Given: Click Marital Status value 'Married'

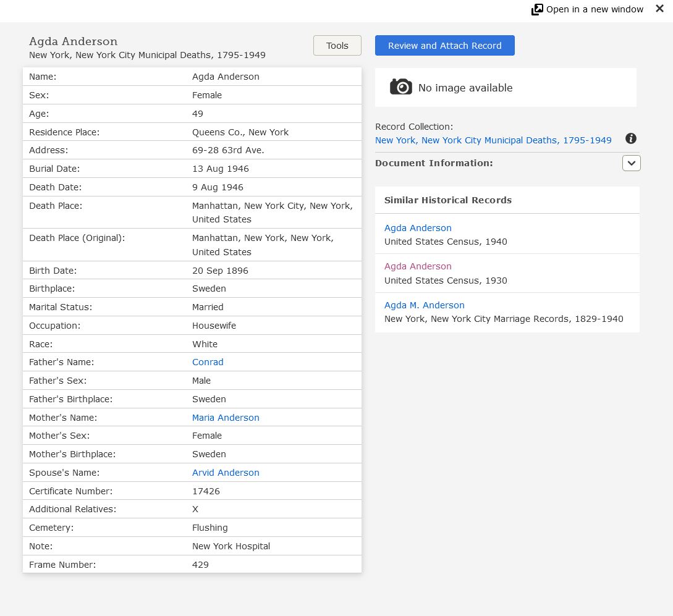Looking at the screenshot, I should 208,307.
